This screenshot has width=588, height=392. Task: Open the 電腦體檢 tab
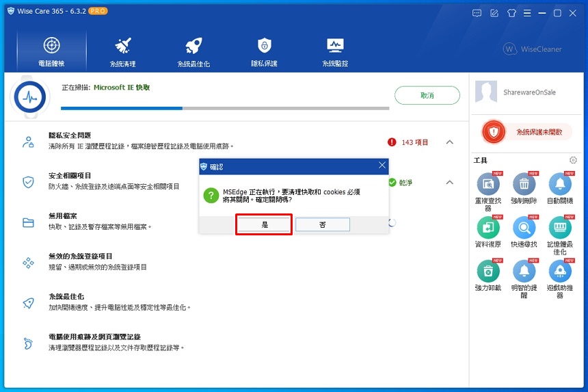tap(52, 51)
